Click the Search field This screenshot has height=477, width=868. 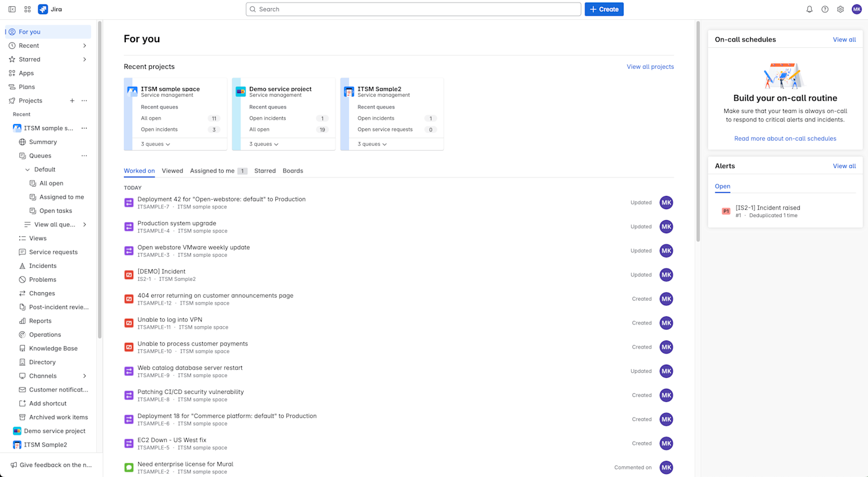pyautogui.click(x=414, y=9)
